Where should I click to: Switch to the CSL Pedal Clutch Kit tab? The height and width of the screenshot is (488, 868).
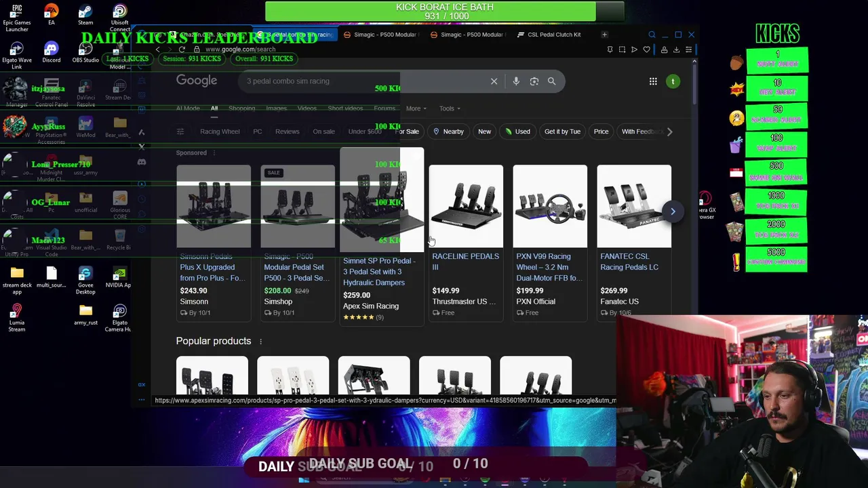549,35
